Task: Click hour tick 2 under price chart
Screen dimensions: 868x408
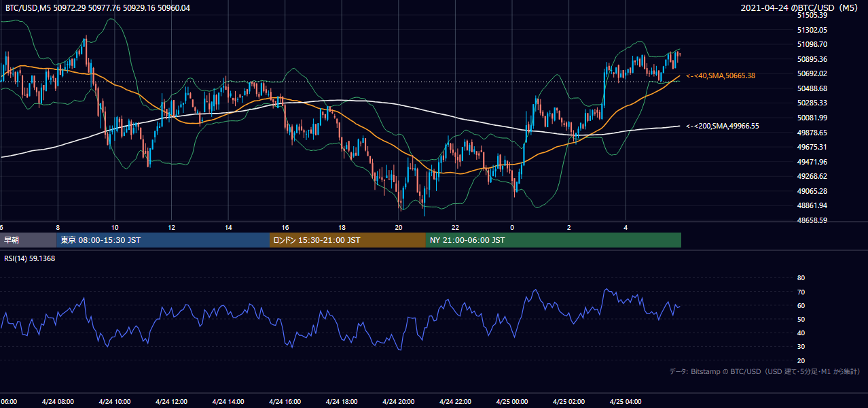Action: 568,228
